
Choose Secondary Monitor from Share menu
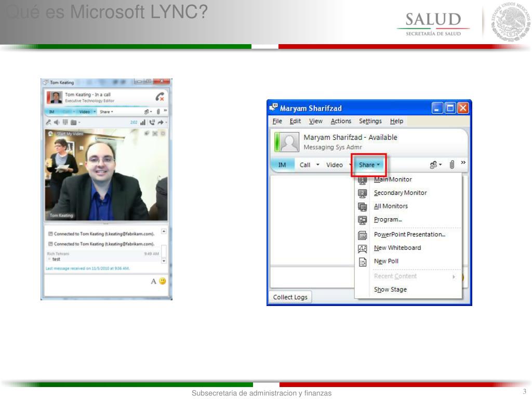(x=408, y=193)
